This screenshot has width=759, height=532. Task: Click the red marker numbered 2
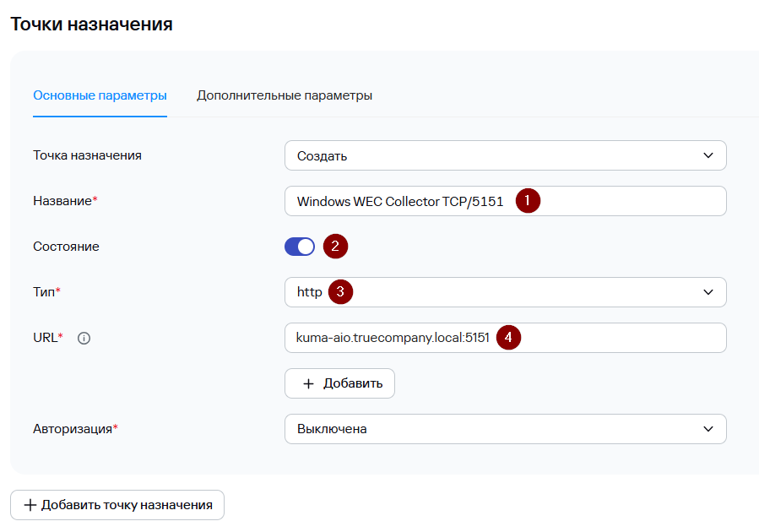tap(335, 247)
